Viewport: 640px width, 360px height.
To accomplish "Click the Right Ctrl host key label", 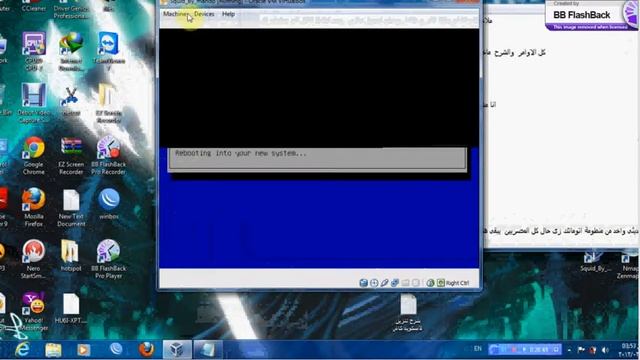I will [x=458, y=283].
